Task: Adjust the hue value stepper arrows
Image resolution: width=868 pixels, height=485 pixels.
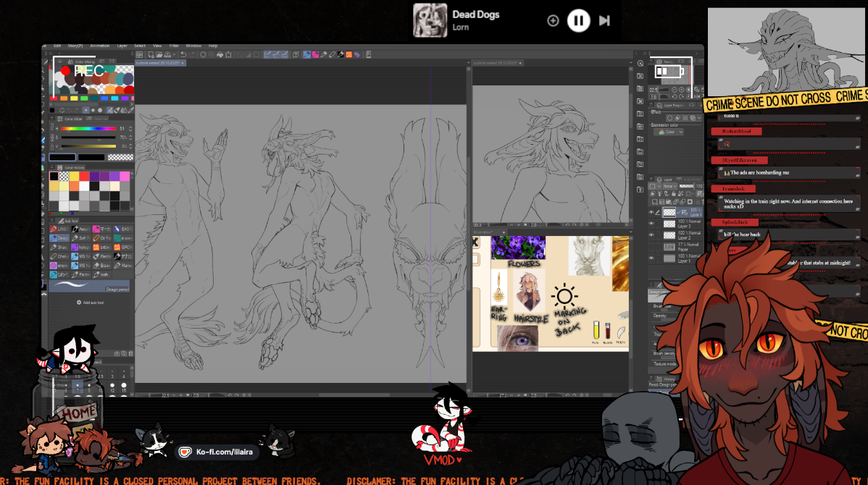Action: point(130,129)
